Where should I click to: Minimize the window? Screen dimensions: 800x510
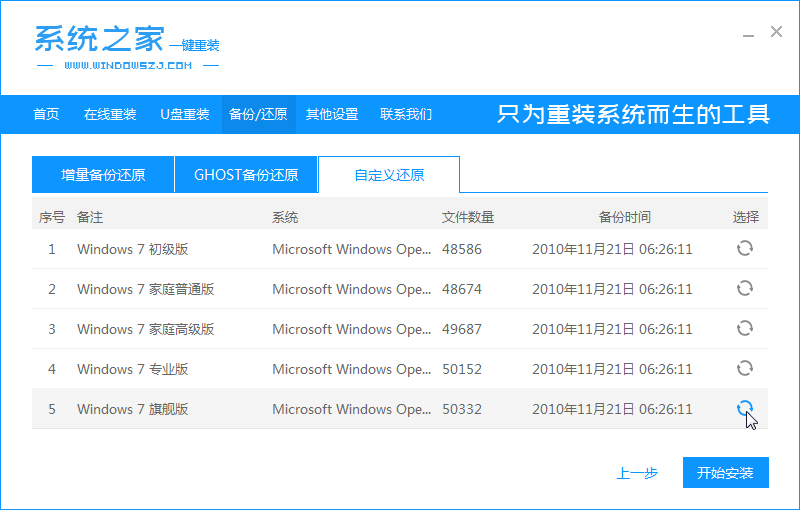pos(748,33)
